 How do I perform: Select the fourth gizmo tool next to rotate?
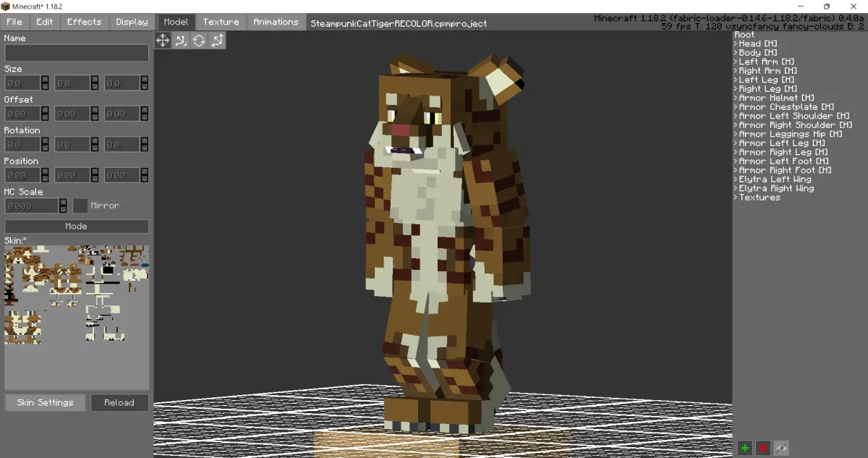[x=217, y=41]
